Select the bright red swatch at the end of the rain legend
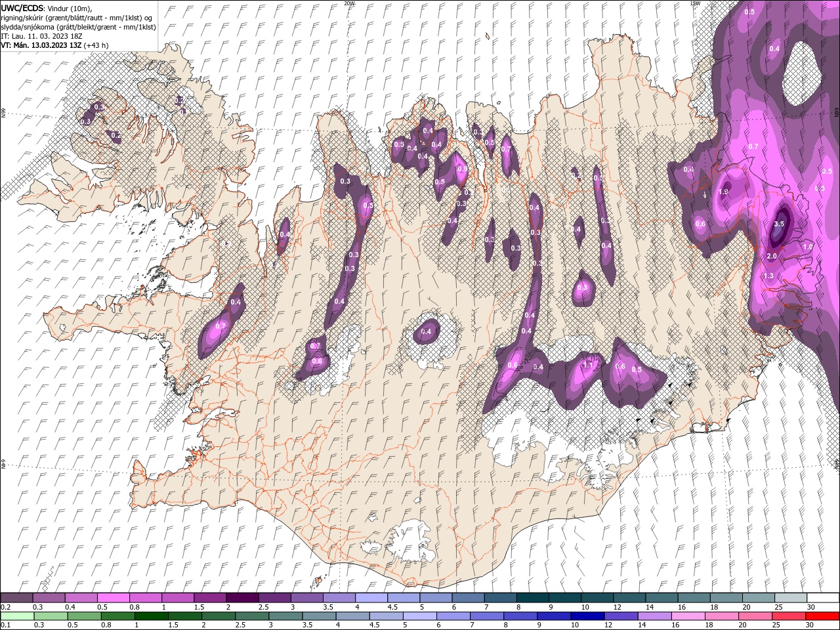The width and height of the screenshot is (840, 630). pyautogui.click(x=823, y=616)
